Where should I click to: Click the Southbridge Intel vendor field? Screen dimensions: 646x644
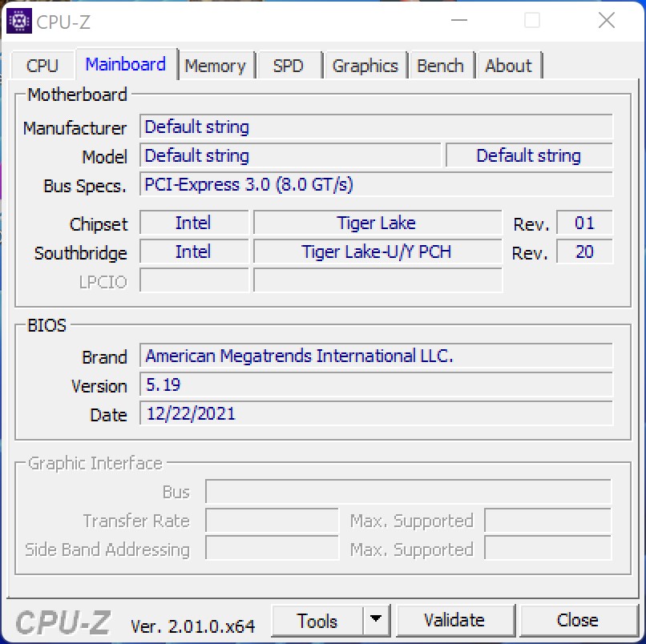pyautogui.click(x=194, y=252)
